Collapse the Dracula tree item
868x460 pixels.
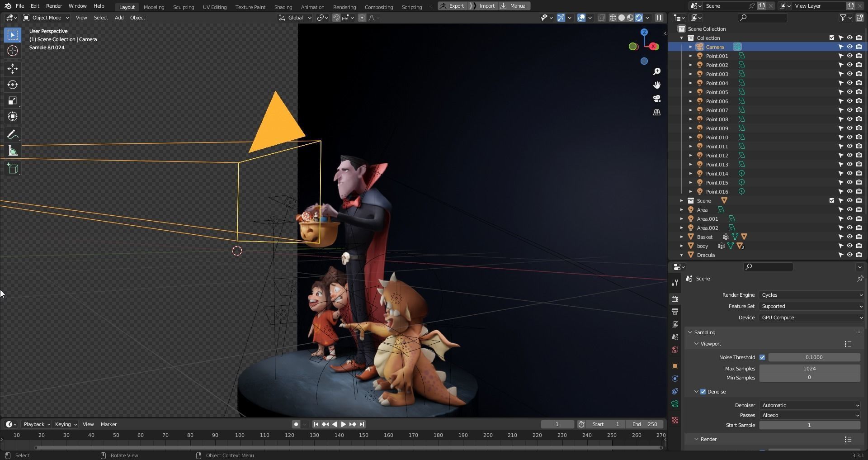point(682,255)
